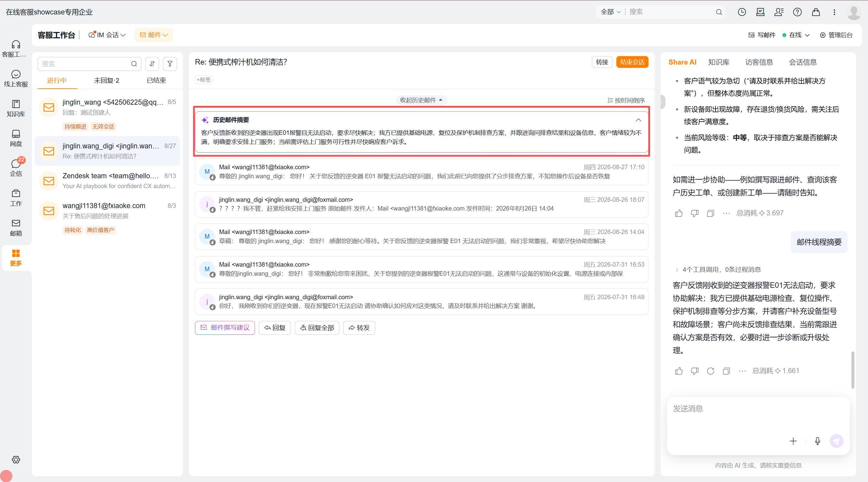Switch to 未回复·2 tab
The image size is (868, 482).
point(106,81)
